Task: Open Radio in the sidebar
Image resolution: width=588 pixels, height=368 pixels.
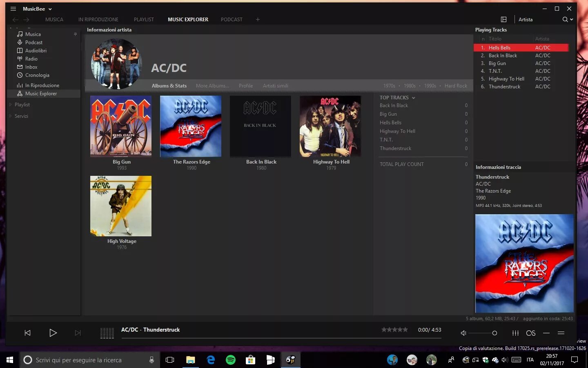Action: 31,59
